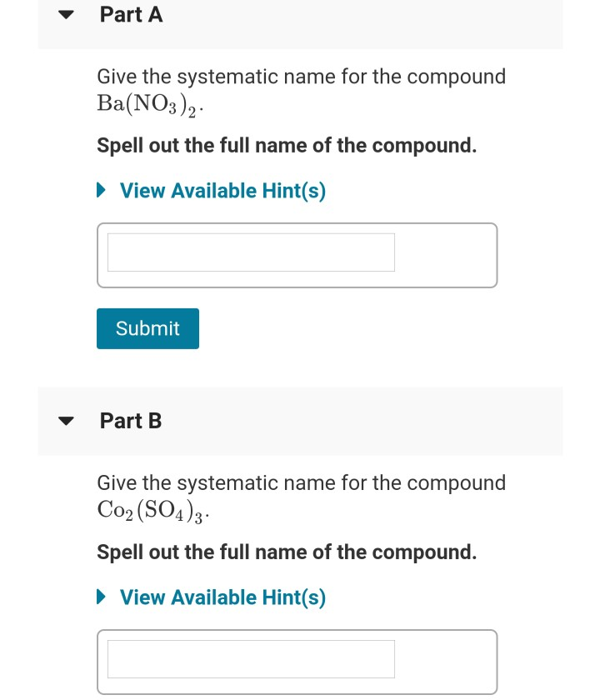The width and height of the screenshot is (600, 700).
Task: Open View Available Hint(s) under Part B
Action: point(222,597)
